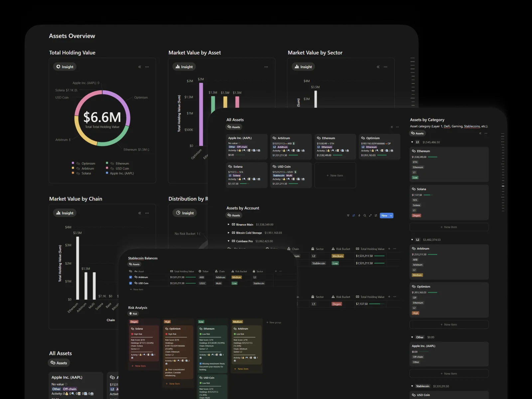Open the lightning automation icon in Assets by Account
Screen dimensions: 532x399
point(359,215)
